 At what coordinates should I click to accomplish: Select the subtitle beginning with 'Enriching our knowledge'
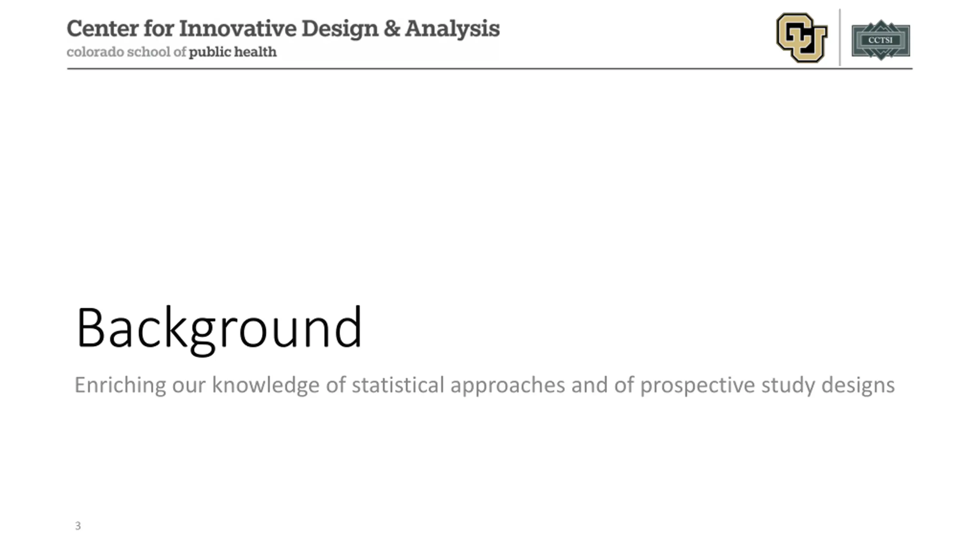point(485,386)
